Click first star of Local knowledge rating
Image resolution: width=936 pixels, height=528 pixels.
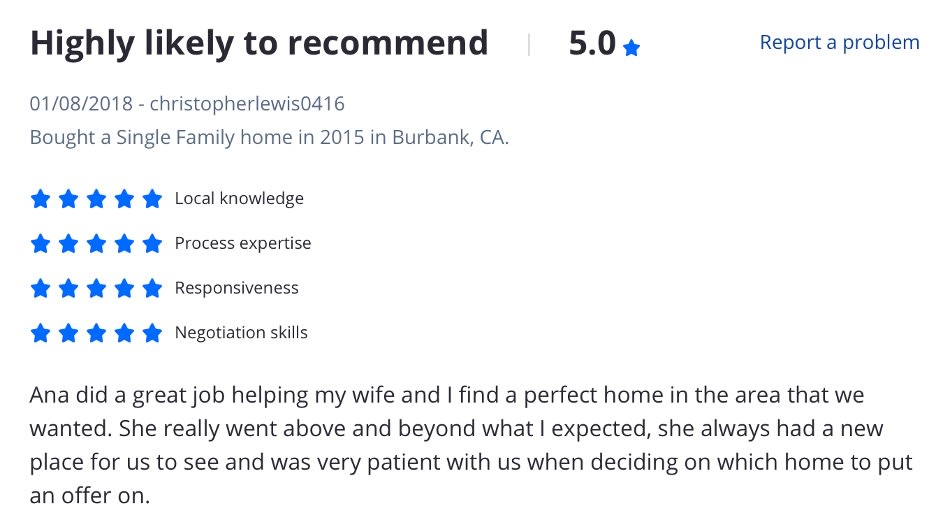coord(41,198)
